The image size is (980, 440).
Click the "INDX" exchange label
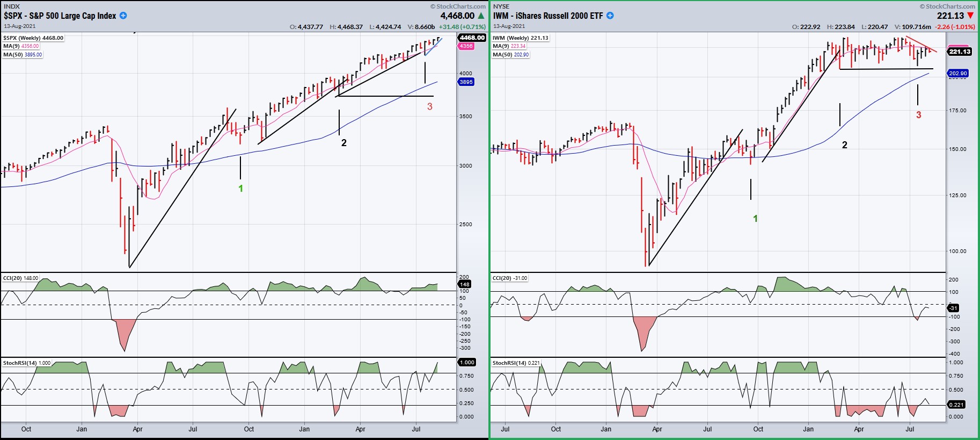11,6
